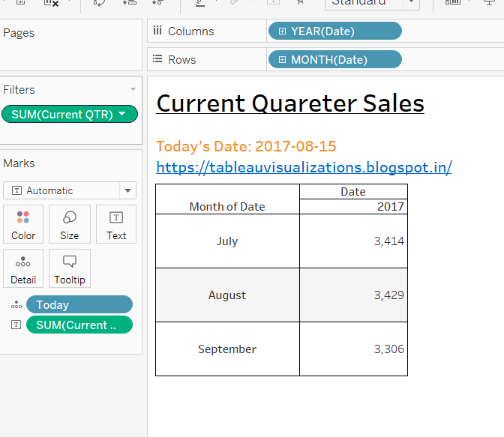Click the Presentation Mode icon

click(489, 3)
